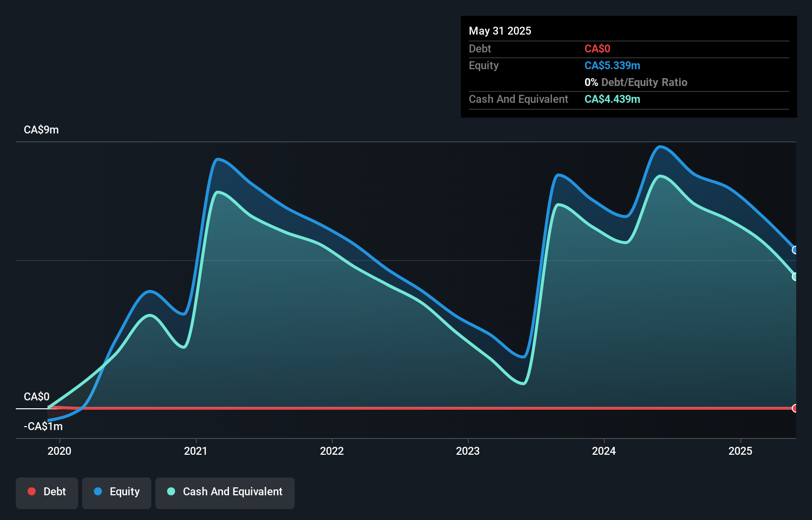
Task: Click the red Debt legend dot
Action: pos(32,491)
